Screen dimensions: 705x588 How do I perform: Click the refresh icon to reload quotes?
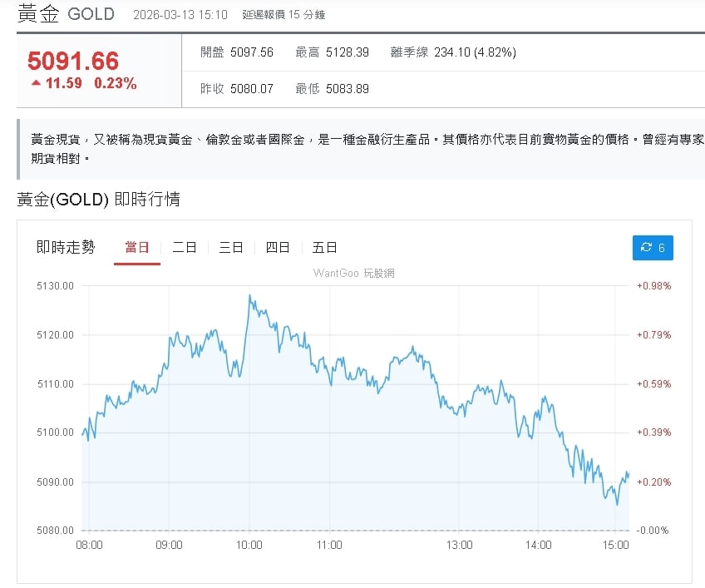tap(646, 248)
